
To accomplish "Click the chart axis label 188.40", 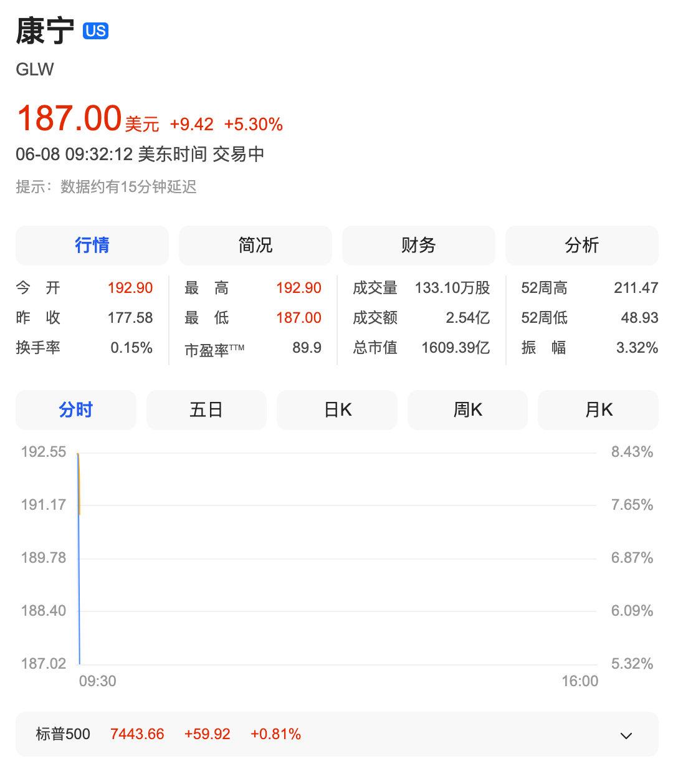I will coord(44,611).
